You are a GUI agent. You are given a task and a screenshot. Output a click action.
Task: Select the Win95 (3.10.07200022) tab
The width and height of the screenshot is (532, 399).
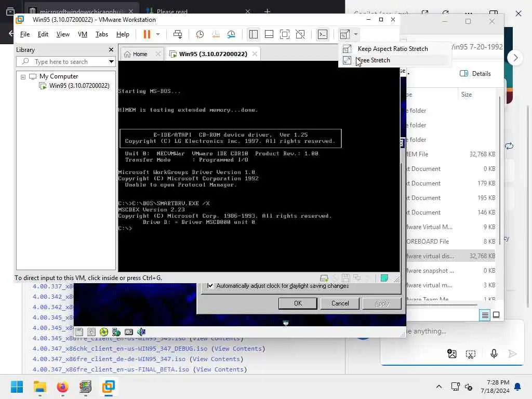(212, 54)
